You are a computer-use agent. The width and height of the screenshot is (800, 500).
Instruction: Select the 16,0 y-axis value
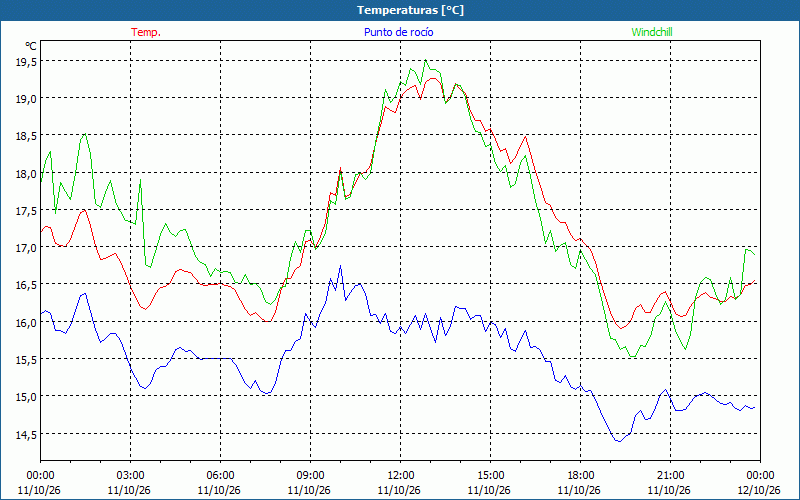pos(26,322)
